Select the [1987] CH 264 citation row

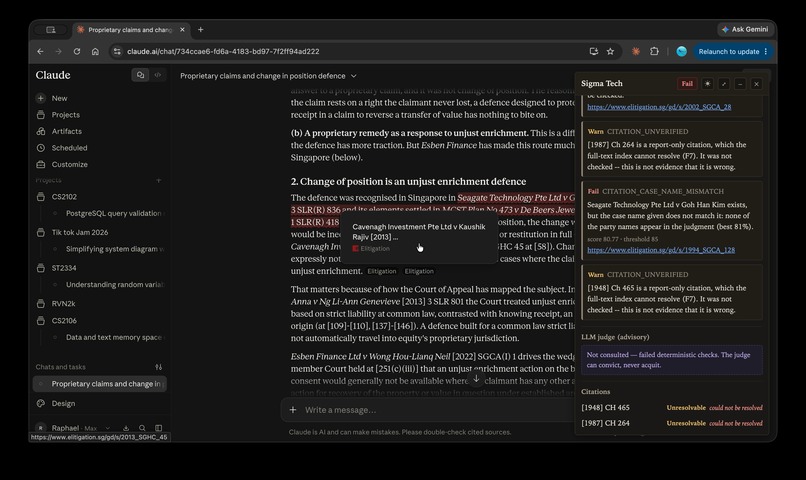[x=671, y=423]
